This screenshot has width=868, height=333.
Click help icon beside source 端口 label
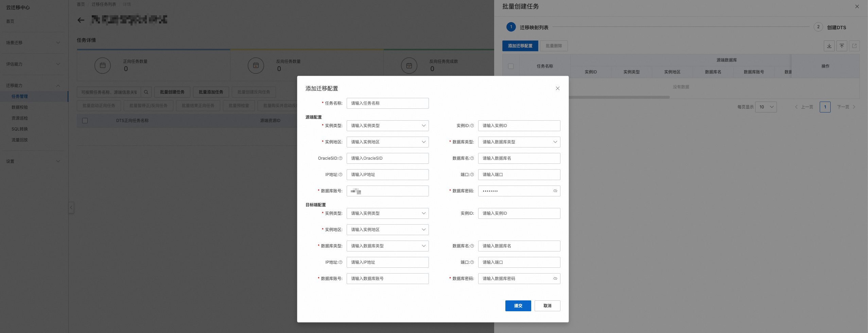coord(472,175)
